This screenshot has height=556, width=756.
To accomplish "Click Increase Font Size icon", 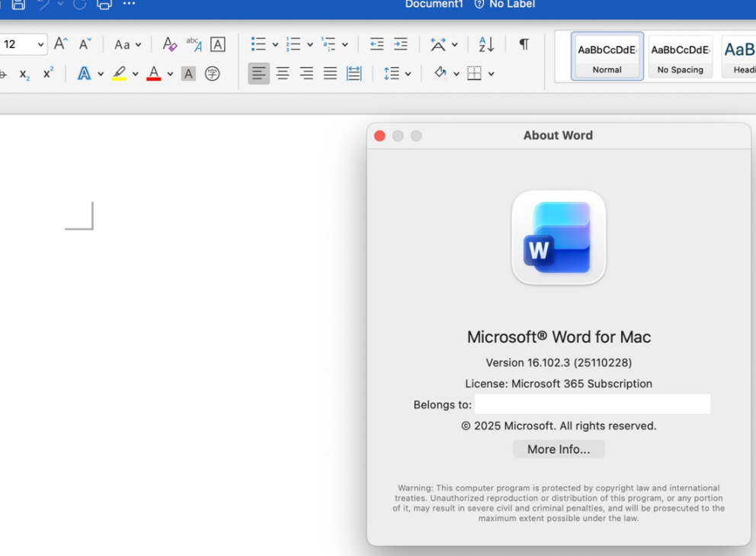I will point(61,44).
